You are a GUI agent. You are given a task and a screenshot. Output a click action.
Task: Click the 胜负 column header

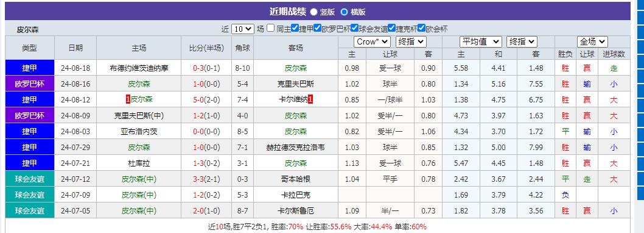565,54
